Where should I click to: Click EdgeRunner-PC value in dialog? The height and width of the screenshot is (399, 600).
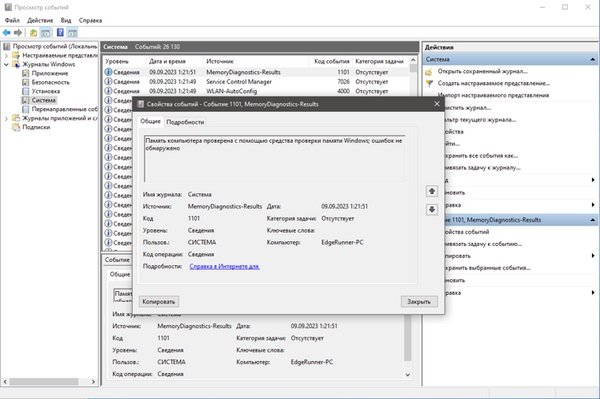(342, 242)
